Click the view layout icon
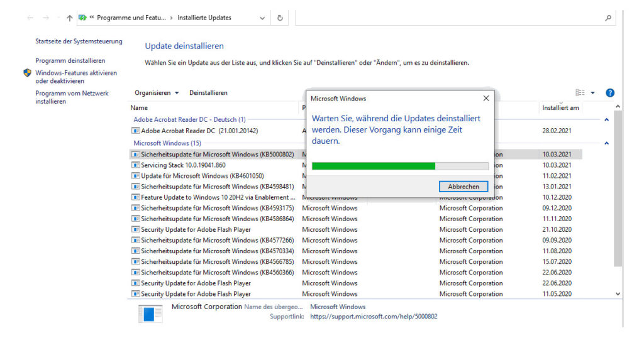This screenshot has width=644, height=338. coord(580,93)
